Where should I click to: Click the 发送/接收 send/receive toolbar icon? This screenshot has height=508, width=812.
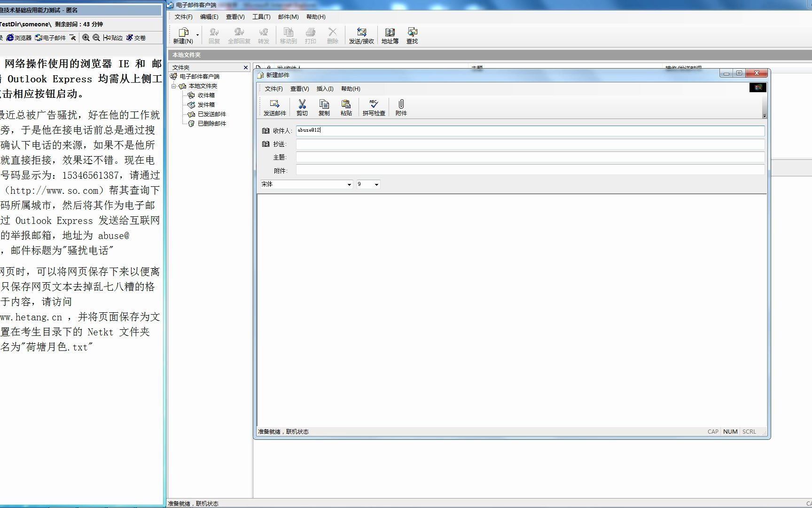361,35
